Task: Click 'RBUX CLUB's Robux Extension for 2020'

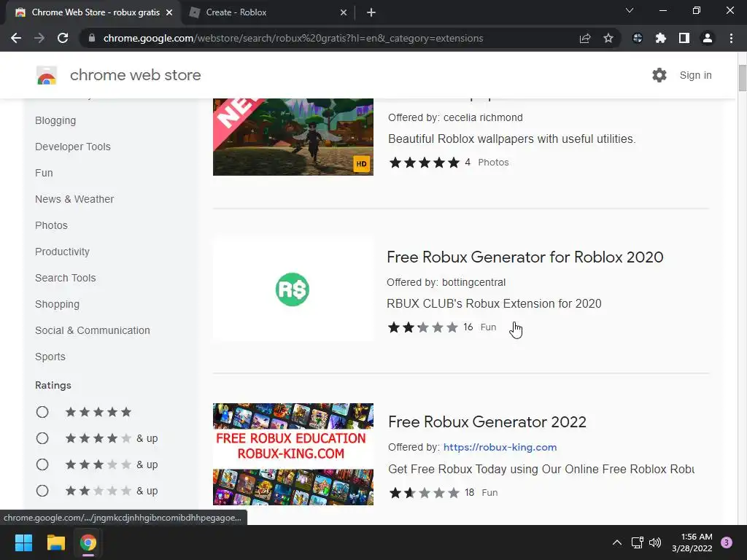Action: point(494,304)
